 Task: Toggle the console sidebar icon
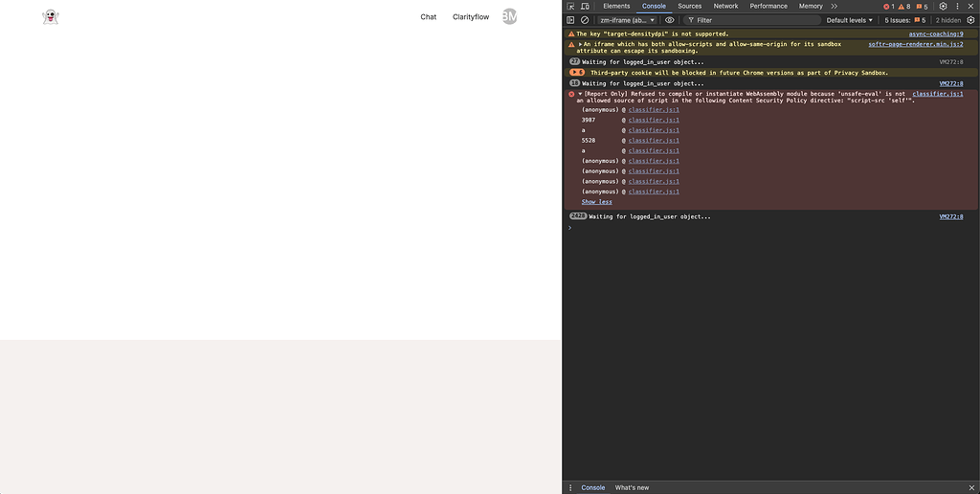pos(570,20)
